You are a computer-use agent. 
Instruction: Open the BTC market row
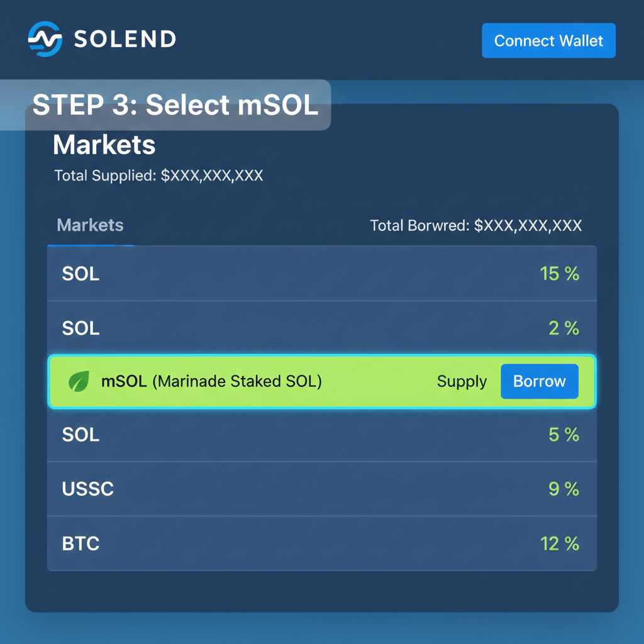[x=189, y=543]
